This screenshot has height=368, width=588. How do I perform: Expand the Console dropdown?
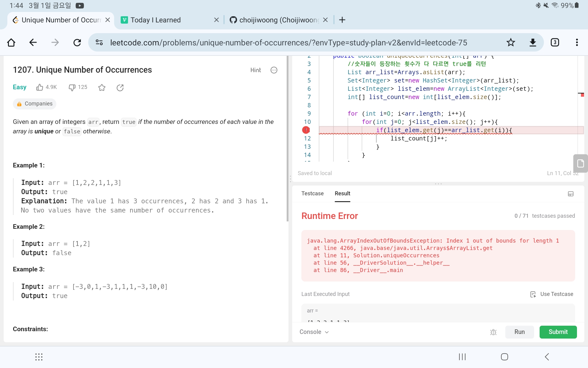[314, 332]
